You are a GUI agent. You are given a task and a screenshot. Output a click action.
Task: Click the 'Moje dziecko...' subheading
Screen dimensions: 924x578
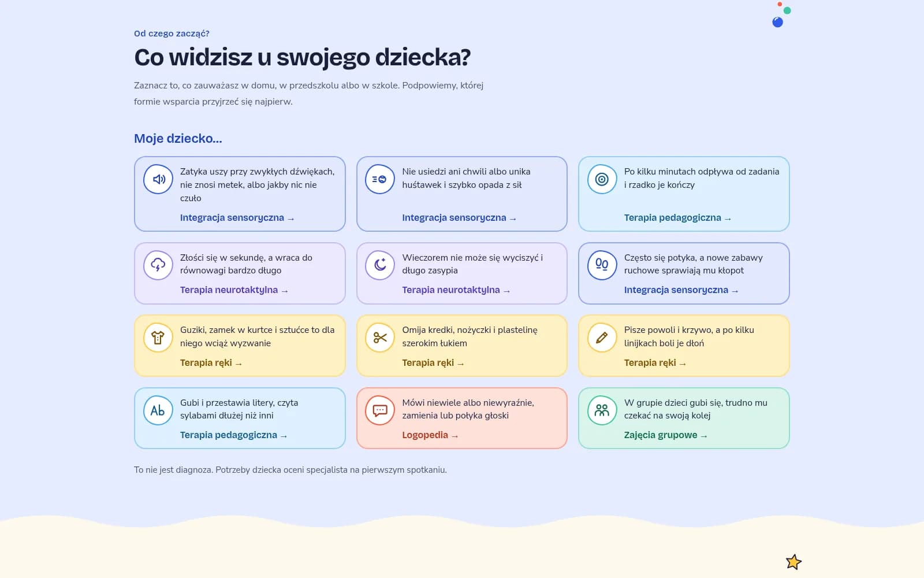coord(178,139)
